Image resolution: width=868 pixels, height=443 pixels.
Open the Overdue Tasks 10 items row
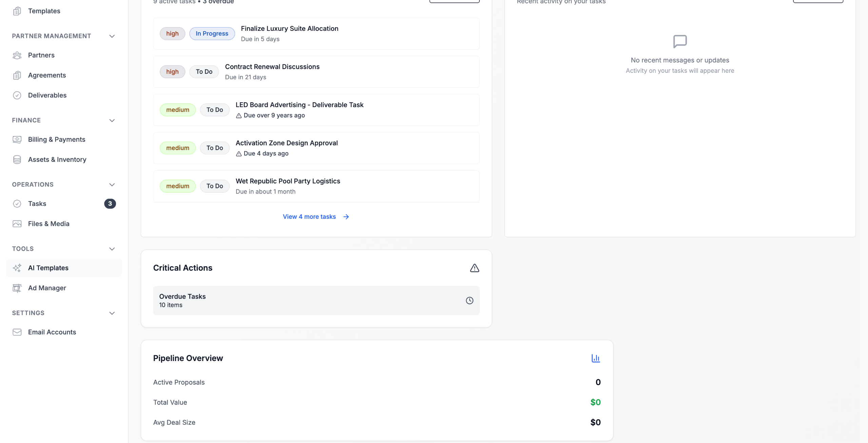pyautogui.click(x=316, y=300)
